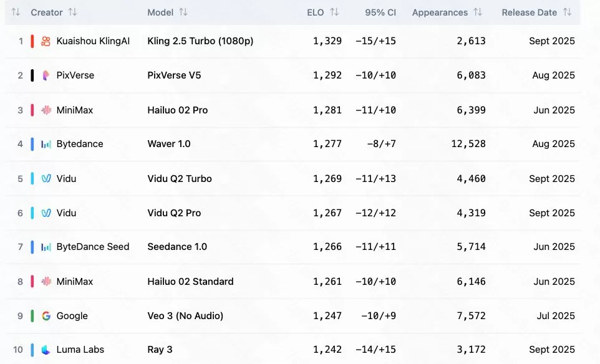
Task: Sort by Appearances column arrows
Action: [x=478, y=12]
